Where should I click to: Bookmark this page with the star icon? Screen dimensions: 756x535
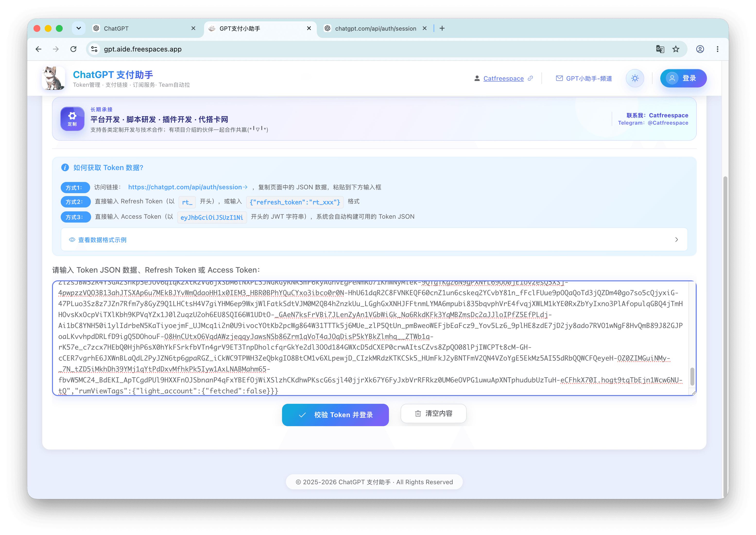(676, 49)
